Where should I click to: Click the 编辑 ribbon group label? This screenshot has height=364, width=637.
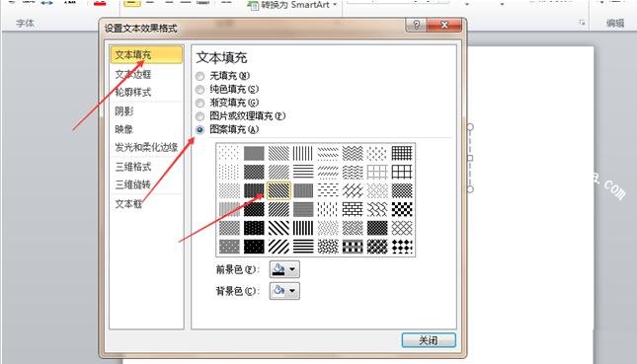tap(615, 24)
